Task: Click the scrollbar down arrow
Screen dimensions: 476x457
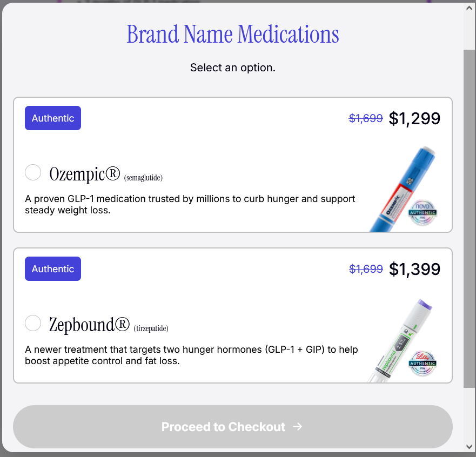Action: (x=469, y=447)
